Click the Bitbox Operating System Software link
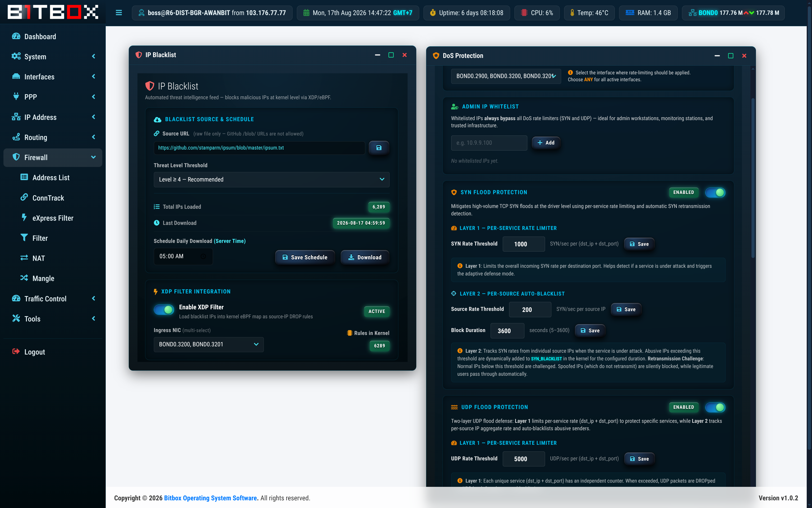812x508 pixels. point(210,498)
